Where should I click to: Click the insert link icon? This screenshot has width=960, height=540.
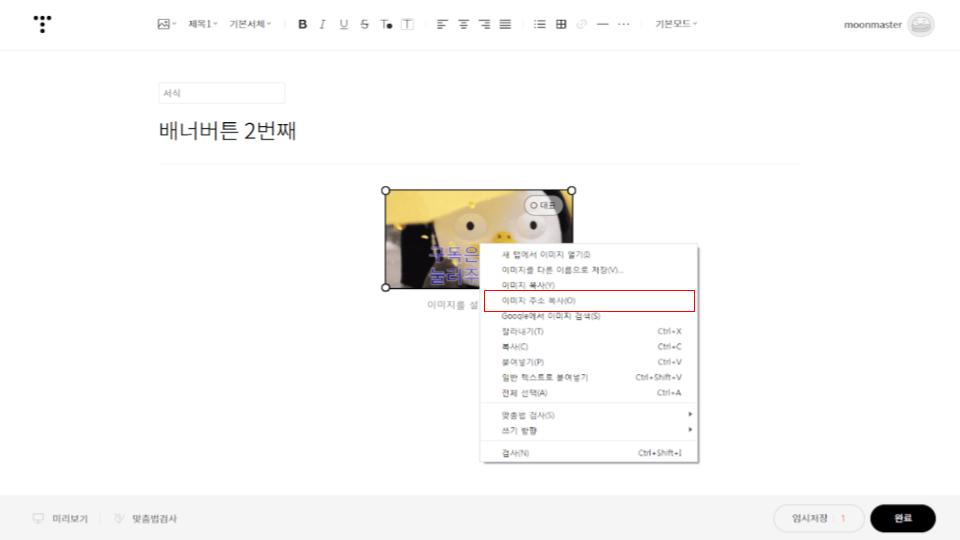(x=582, y=24)
